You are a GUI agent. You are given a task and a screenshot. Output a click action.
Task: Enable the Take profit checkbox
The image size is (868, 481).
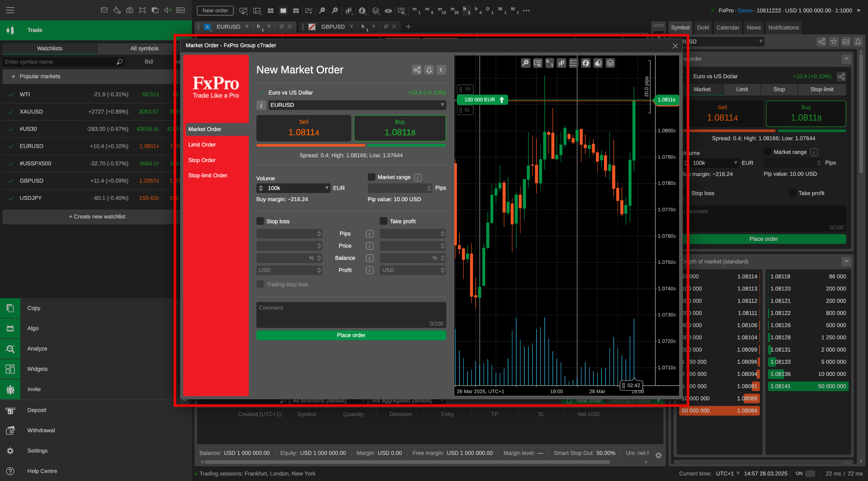(383, 221)
